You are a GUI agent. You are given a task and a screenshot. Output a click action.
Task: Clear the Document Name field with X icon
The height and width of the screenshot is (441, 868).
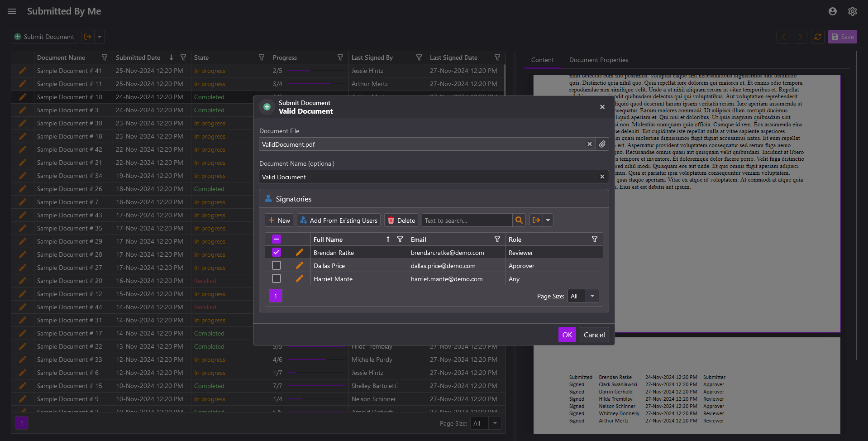[x=602, y=177]
